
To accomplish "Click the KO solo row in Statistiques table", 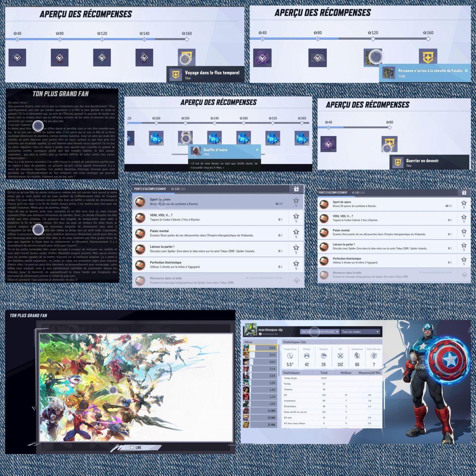I will click(332, 418).
